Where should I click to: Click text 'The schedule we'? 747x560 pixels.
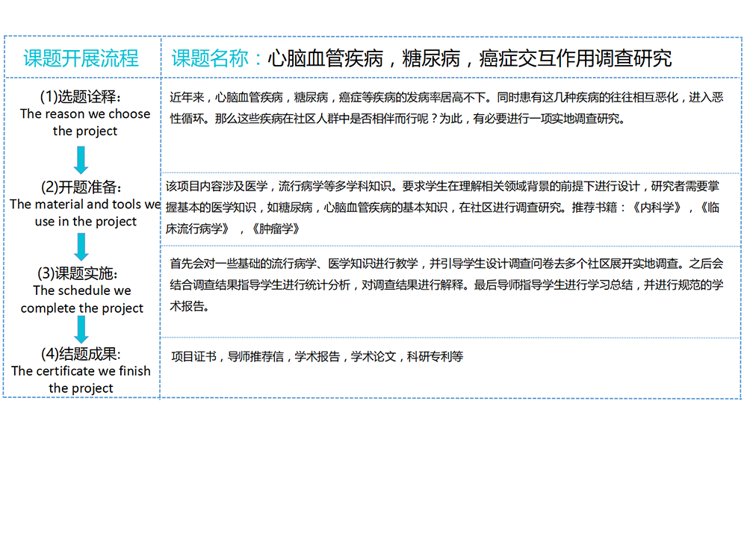82,290
